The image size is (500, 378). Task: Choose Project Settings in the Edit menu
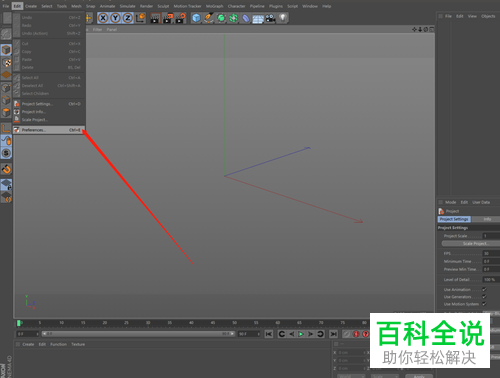(49, 104)
